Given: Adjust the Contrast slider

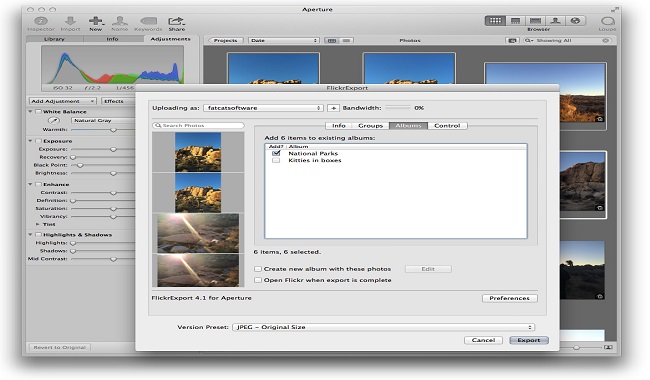Looking at the screenshot, I should (x=113, y=193).
